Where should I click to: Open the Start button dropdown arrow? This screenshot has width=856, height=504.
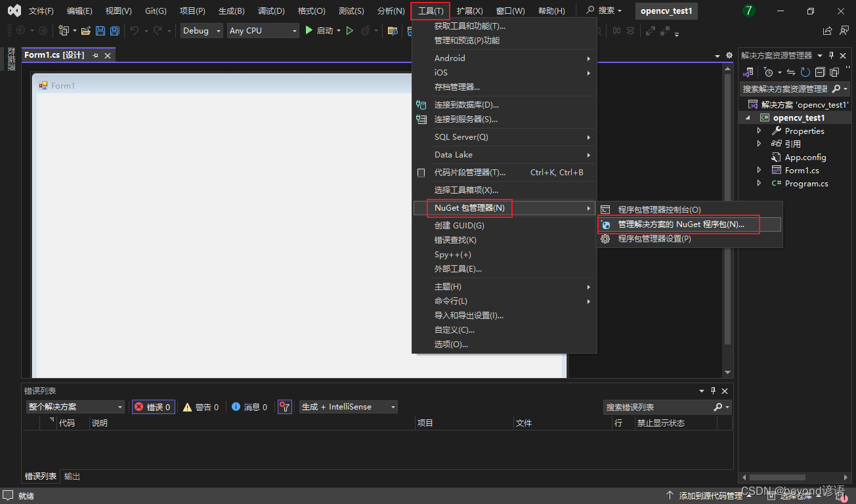339,31
